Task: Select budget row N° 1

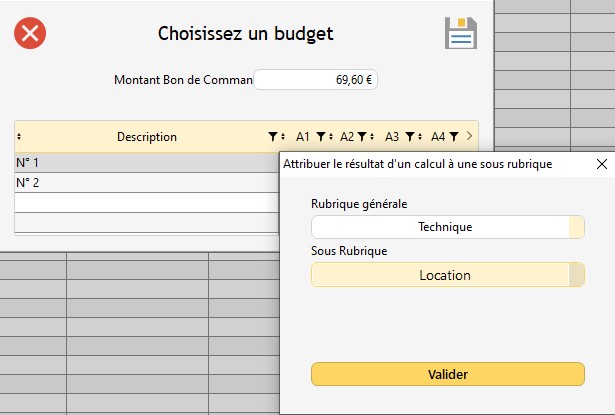Action: 140,162
